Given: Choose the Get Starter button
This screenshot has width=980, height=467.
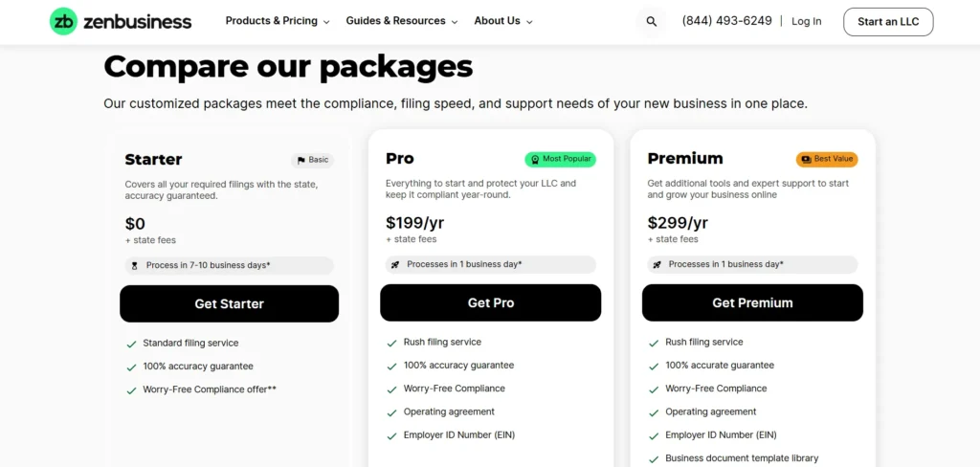Looking at the screenshot, I should [229, 303].
